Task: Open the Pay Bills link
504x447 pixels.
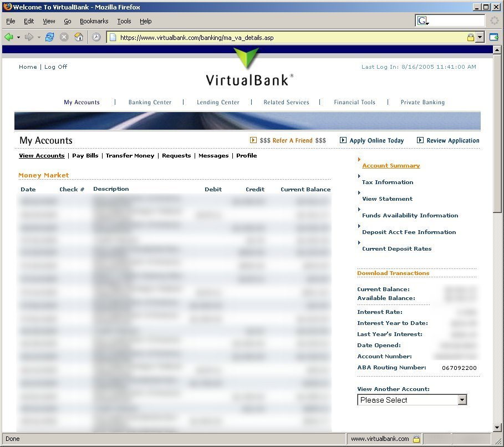Action: click(85, 156)
